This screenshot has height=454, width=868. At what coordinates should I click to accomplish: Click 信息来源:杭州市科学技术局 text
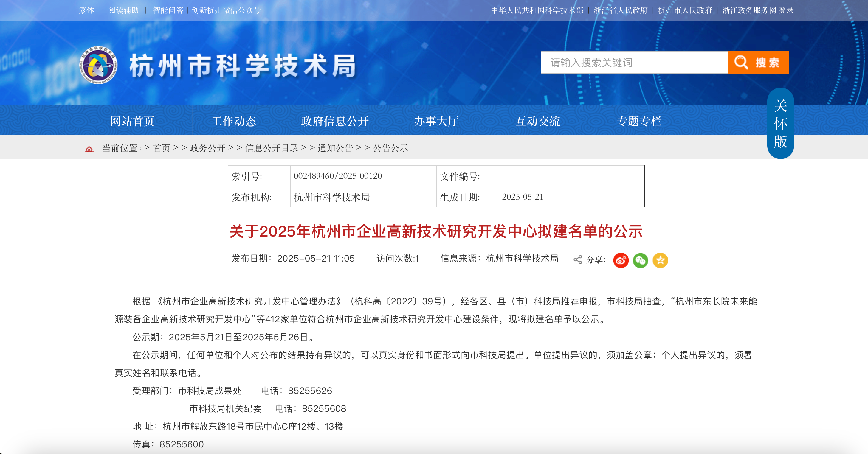(499, 258)
